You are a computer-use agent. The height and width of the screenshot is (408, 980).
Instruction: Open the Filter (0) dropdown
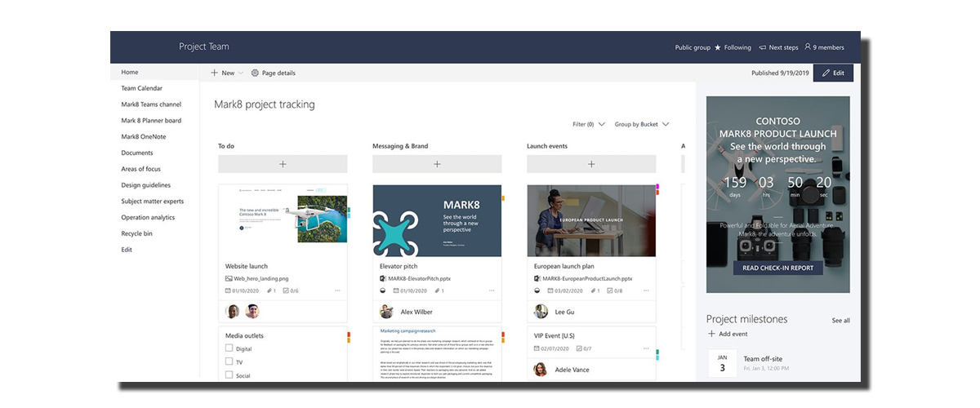pos(589,125)
